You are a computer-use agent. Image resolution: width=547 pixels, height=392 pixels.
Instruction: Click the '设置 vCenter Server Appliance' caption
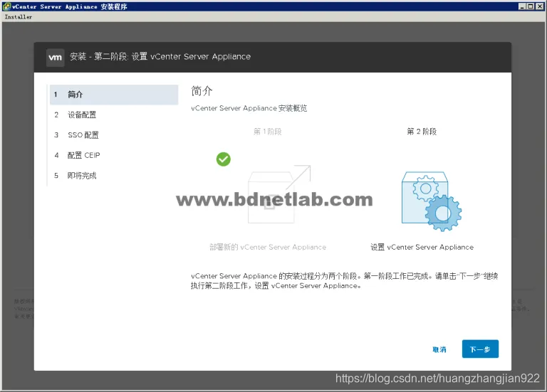click(x=422, y=247)
